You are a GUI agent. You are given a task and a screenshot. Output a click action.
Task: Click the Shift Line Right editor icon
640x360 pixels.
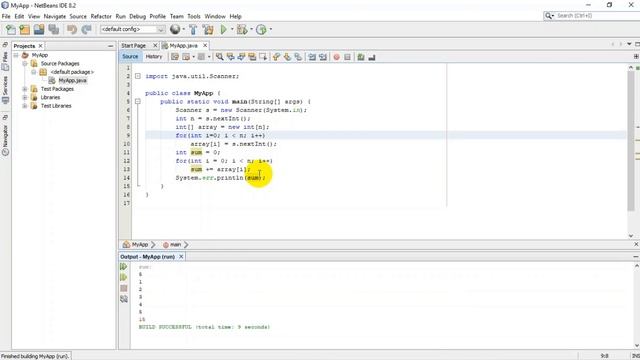[323, 57]
